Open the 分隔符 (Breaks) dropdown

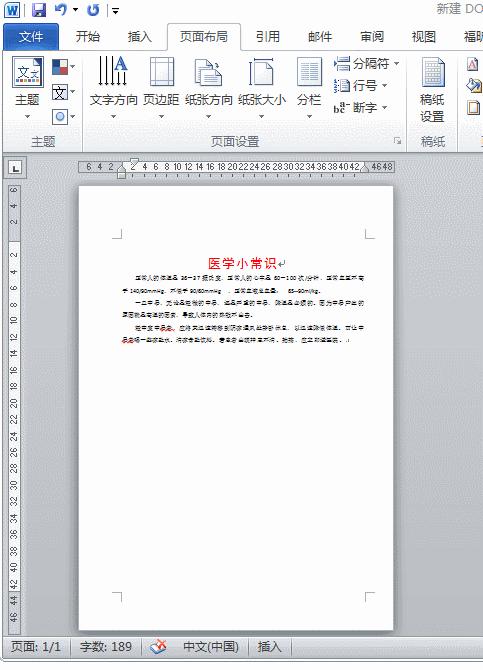click(366, 64)
